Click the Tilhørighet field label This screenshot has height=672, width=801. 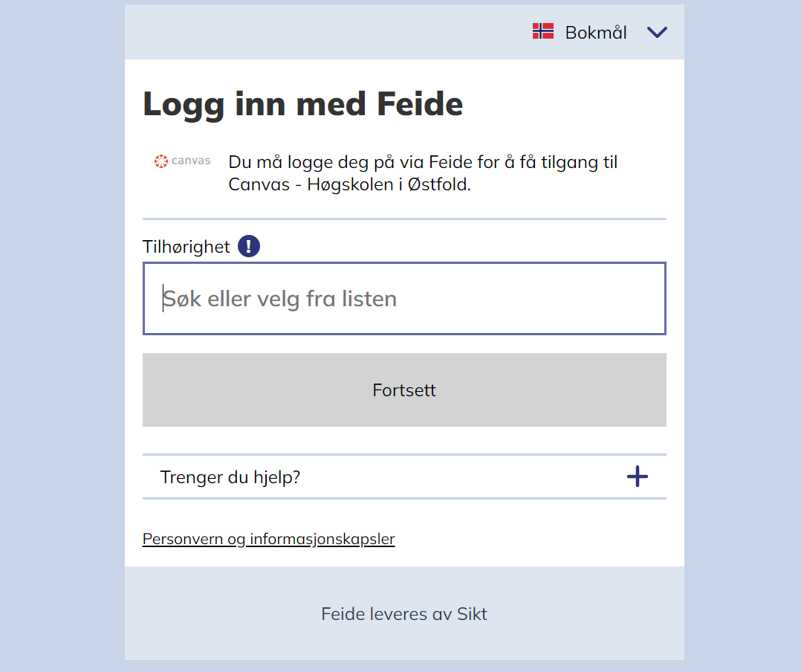point(187,247)
